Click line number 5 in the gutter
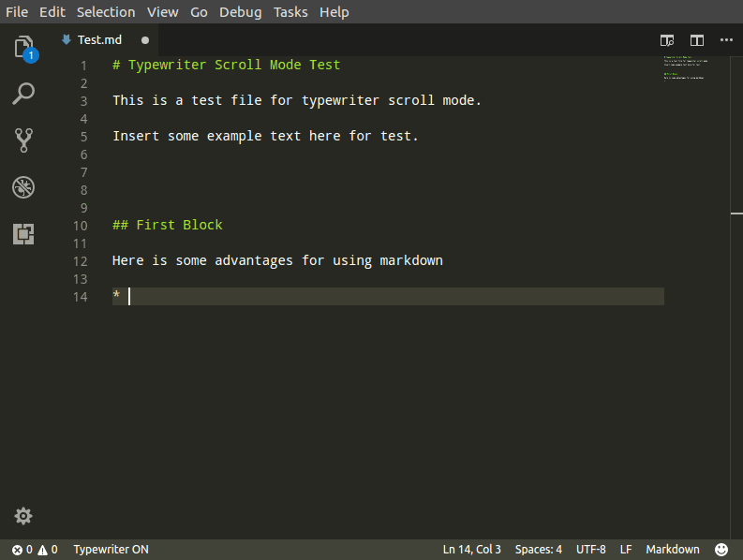 tap(84, 137)
